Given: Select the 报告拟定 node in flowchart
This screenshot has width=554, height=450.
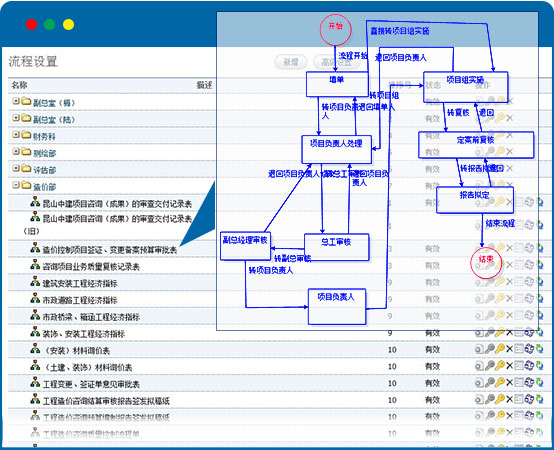Looking at the screenshot, I should 475,200.
